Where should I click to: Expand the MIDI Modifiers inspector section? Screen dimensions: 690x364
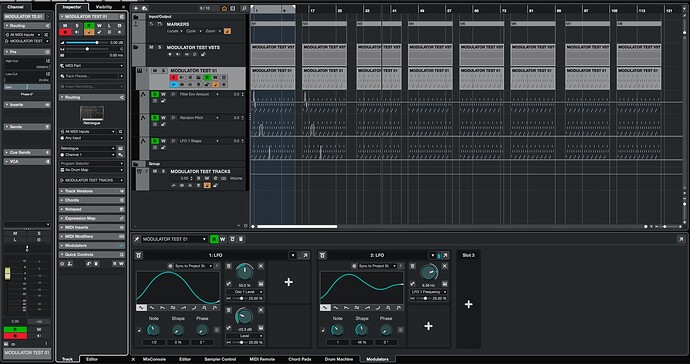92,236
